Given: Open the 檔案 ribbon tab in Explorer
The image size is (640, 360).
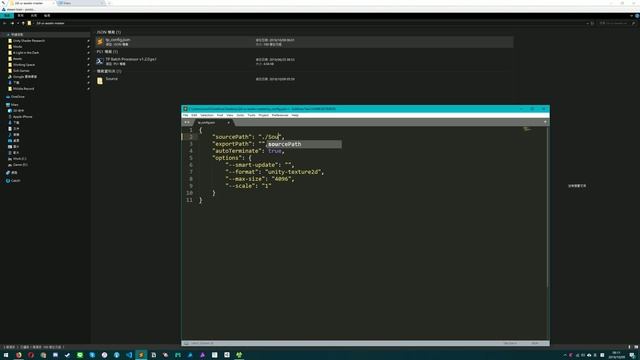Looking at the screenshot, I should click(7, 16).
